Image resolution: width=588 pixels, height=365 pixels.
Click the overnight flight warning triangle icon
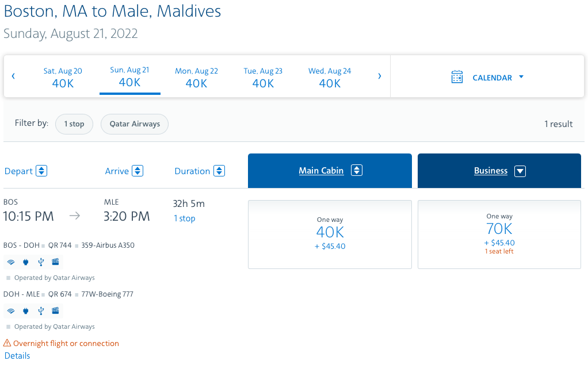(x=7, y=343)
